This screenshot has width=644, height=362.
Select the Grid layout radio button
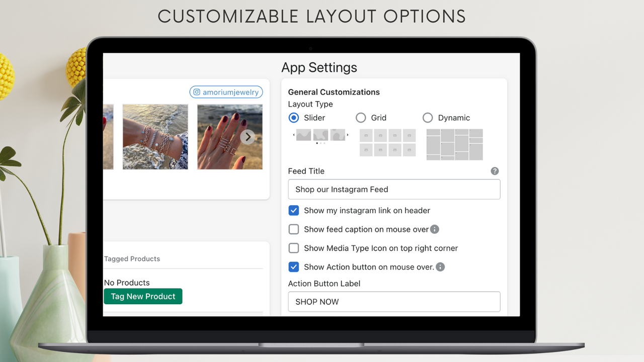(x=361, y=118)
